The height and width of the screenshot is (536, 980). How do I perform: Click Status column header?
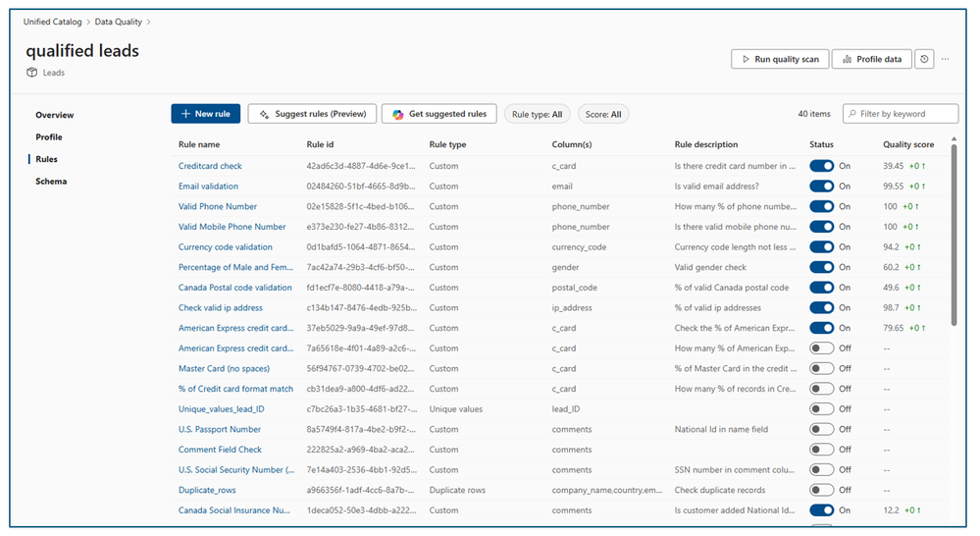pyautogui.click(x=821, y=144)
